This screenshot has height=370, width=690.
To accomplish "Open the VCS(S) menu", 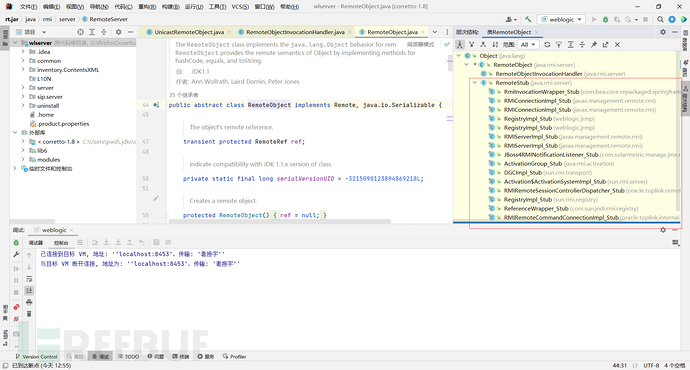I will 240,7.
